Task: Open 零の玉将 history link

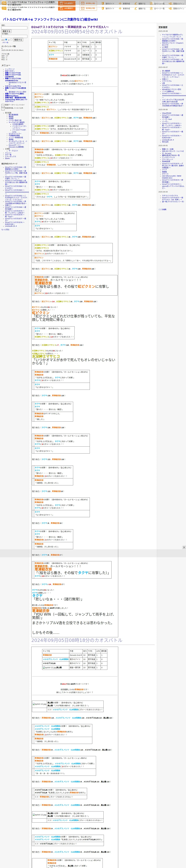Action: coord(165,142)
